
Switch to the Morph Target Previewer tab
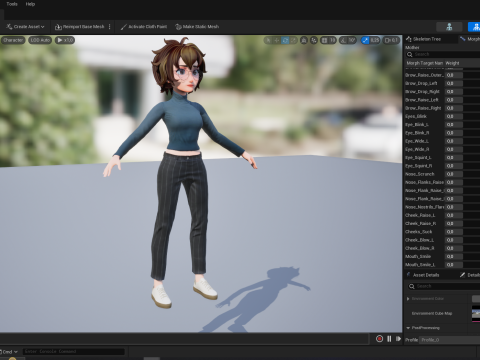click(470, 39)
